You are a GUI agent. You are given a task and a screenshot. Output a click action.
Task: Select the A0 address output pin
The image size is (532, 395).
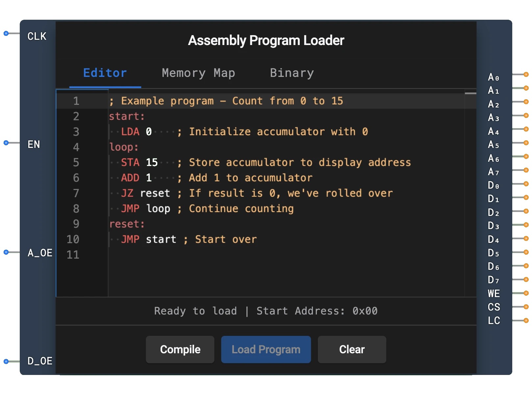(x=526, y=75)
